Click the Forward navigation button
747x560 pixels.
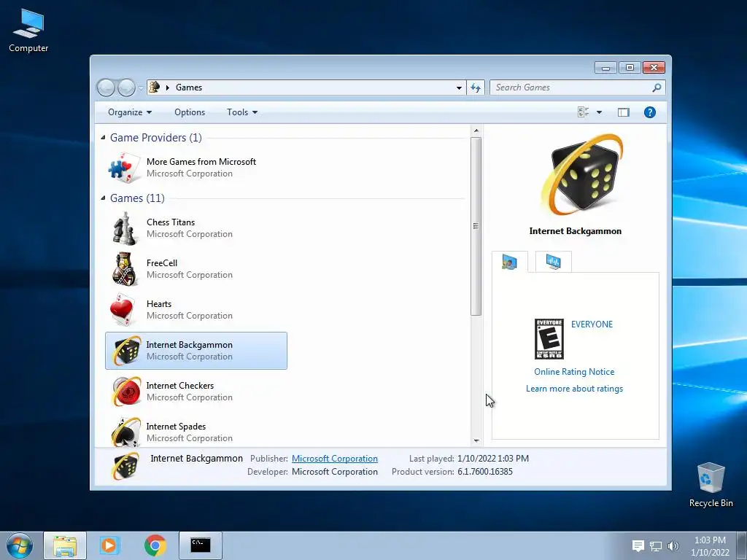coord(126,87)
